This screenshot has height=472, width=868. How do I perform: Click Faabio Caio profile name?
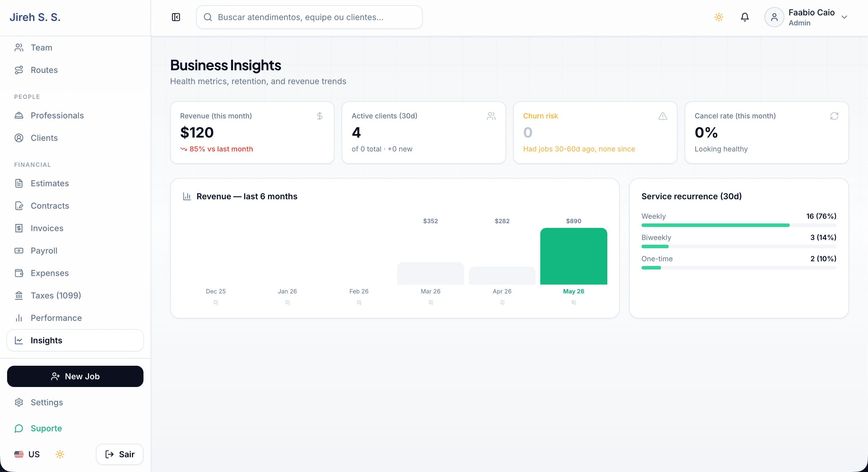(811, 12)
